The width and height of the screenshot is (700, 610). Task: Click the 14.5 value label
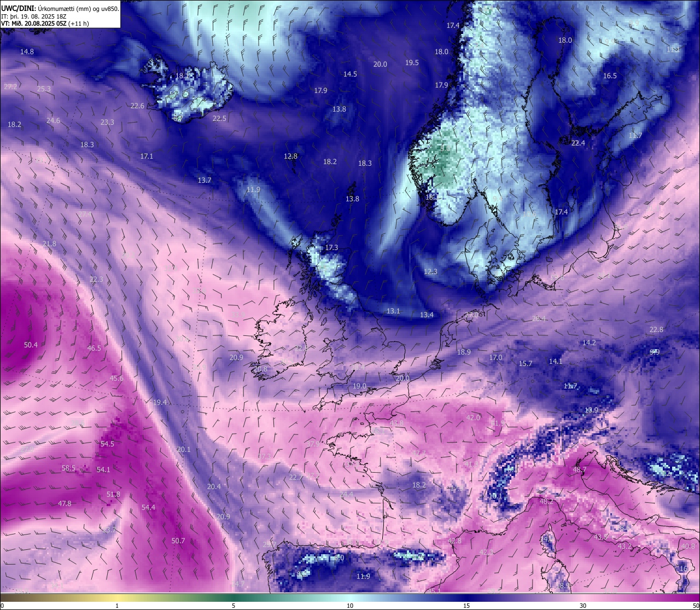click(x=350, y=74)
